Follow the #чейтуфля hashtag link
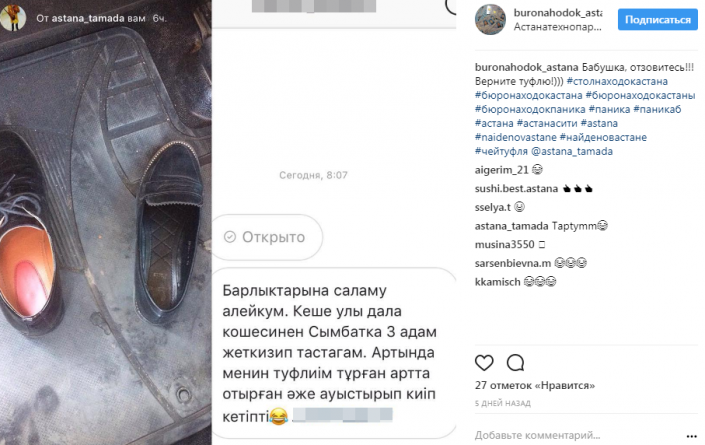Viewport: 705px width, 445px height. coord(501,151)
